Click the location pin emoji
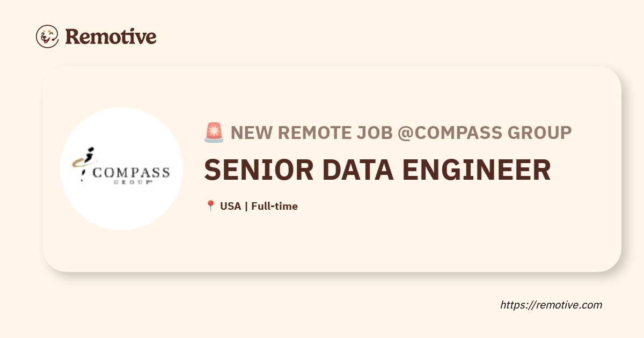 pos(210,206)
